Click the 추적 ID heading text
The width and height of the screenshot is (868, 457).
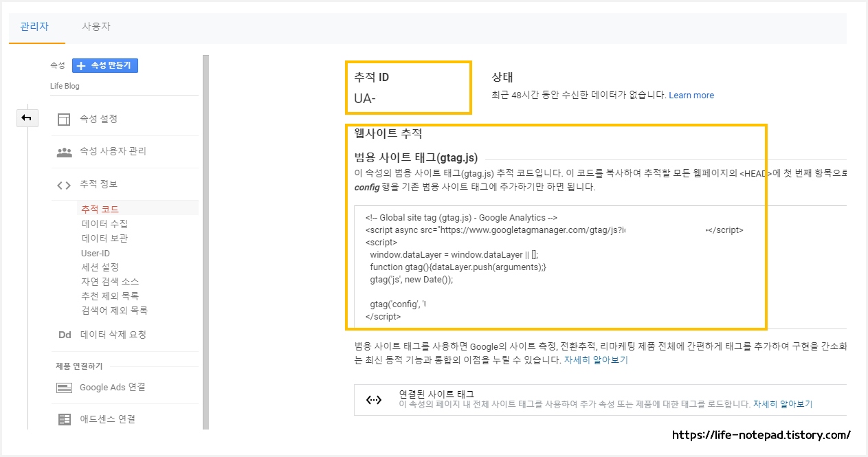click(371, 78)
